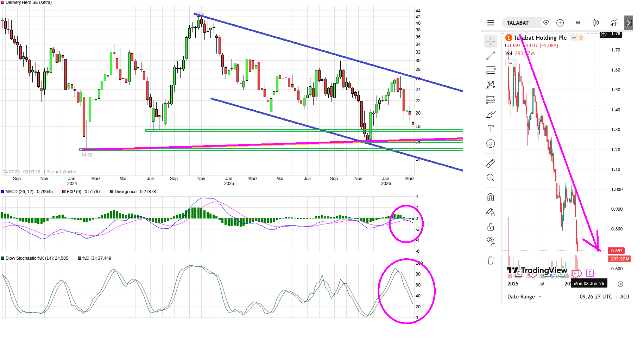Select the ruler measure tool
The image size is (644, 339).
point(491,163)
